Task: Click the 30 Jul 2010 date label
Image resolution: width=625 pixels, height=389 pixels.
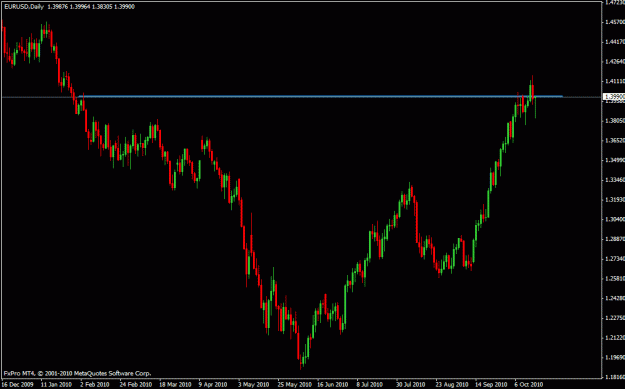Action: (x=411, y=385)
